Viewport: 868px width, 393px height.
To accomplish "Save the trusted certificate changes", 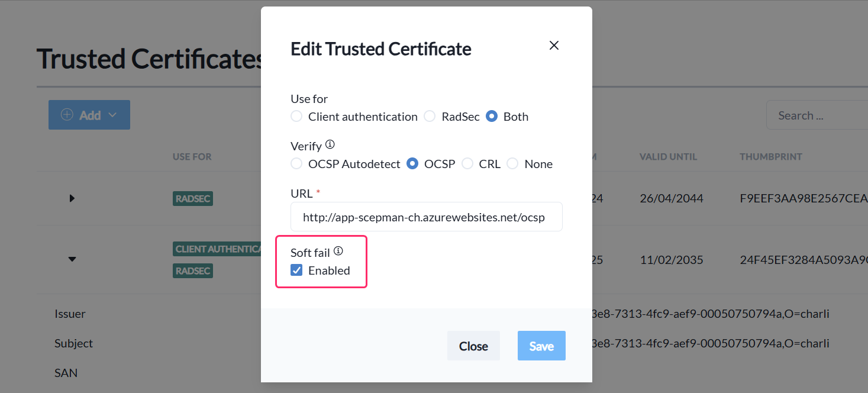I will (541, 346).
